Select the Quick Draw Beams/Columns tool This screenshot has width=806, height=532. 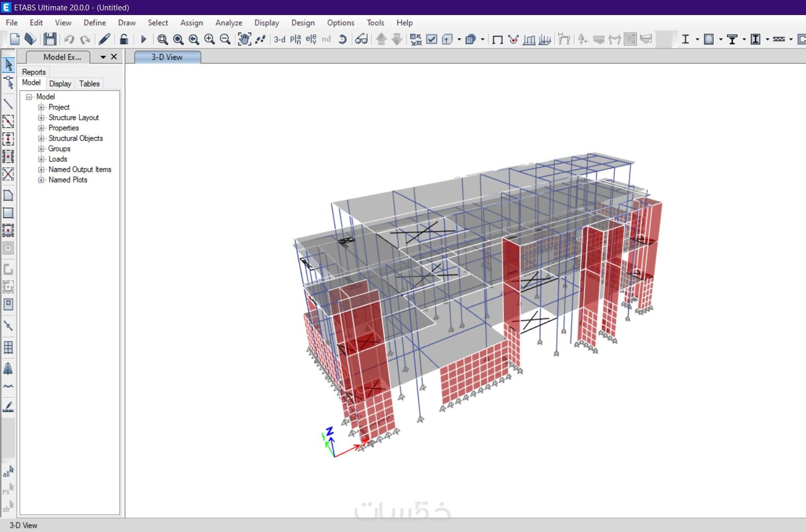(x=8, y=121)
